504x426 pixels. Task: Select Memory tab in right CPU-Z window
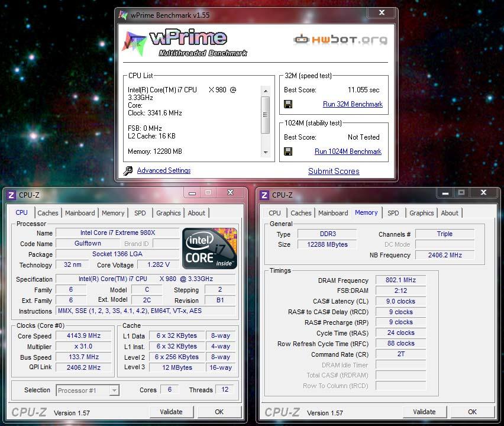[366, 212]
